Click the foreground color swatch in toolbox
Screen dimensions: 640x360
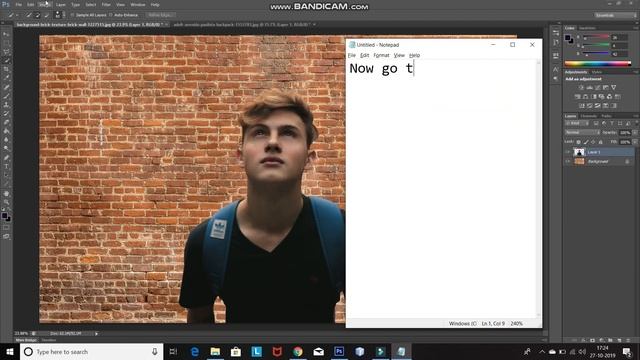4,216
